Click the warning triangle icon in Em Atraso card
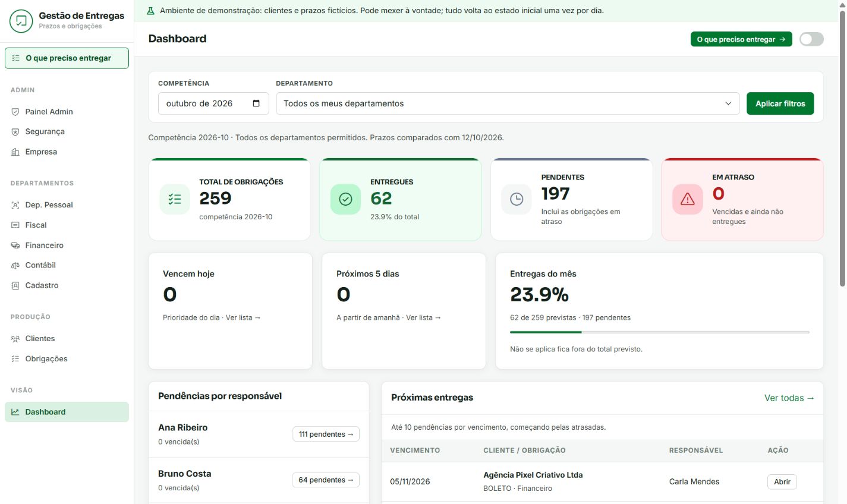 click(x=688, y=199)
